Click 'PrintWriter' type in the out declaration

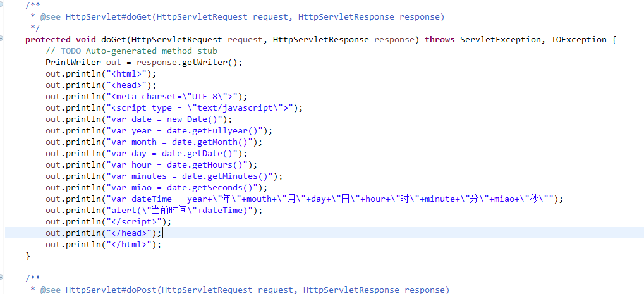coord(73,63)
